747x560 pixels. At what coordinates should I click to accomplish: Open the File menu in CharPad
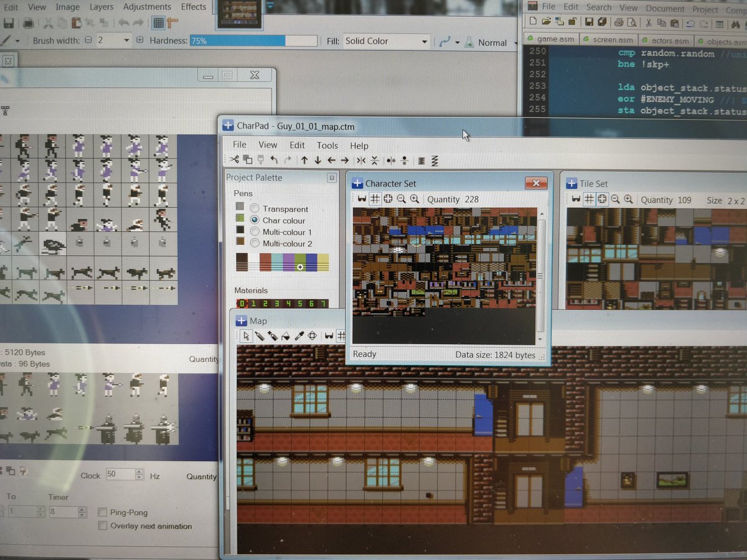(x=240, y=144)
